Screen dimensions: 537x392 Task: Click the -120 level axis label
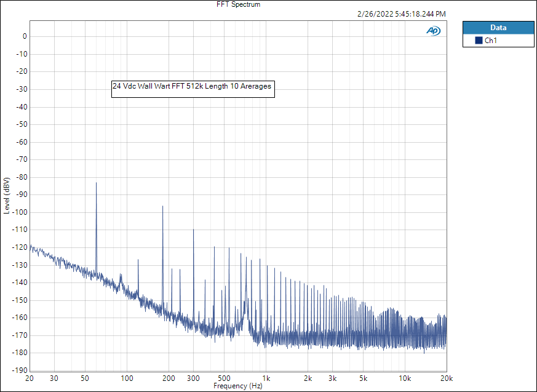point(20,247)
